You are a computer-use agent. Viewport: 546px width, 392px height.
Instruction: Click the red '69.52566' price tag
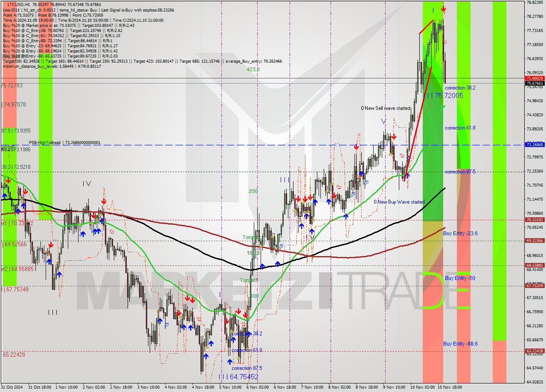tap(535, 241)
